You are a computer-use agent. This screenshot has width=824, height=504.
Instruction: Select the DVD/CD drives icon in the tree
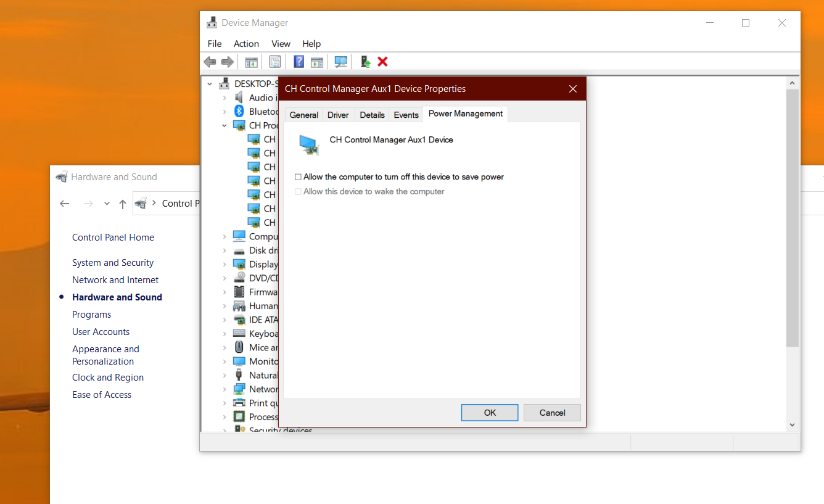[239, 278]
